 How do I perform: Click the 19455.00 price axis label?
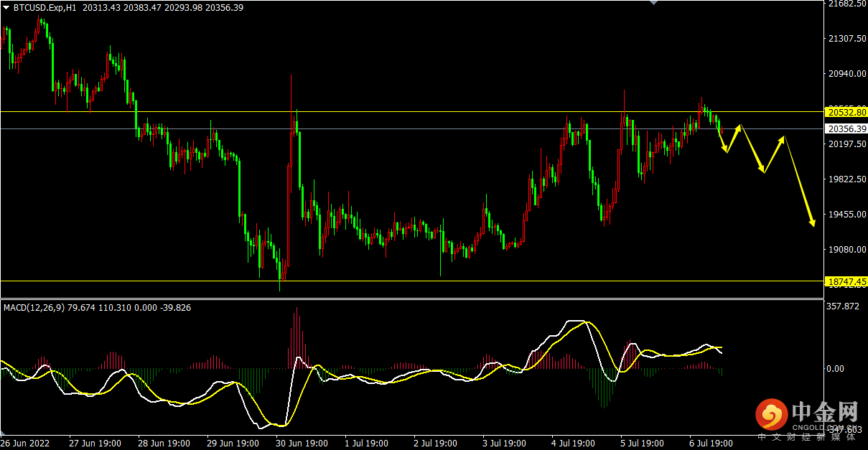tap(846, 215)
